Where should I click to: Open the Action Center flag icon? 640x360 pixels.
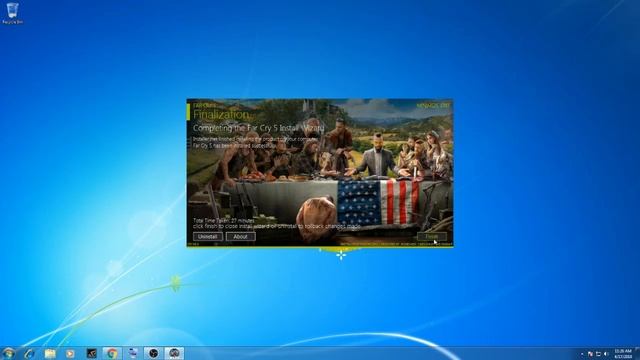(590, 354)
